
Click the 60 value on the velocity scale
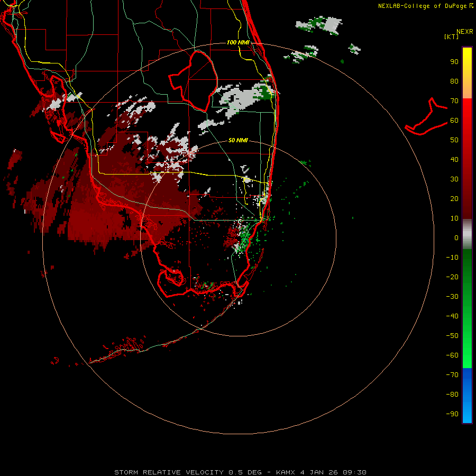pos(454,121)
